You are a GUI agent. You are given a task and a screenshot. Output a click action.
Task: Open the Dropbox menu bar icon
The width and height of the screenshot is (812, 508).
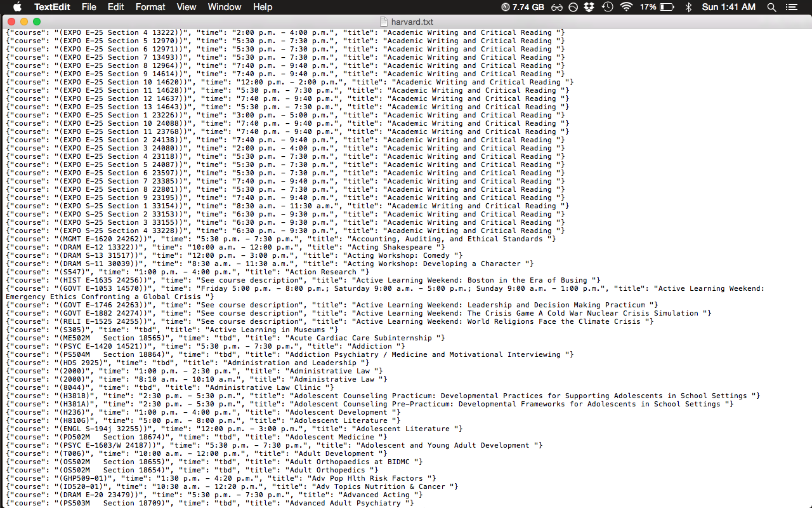[589, 7]
